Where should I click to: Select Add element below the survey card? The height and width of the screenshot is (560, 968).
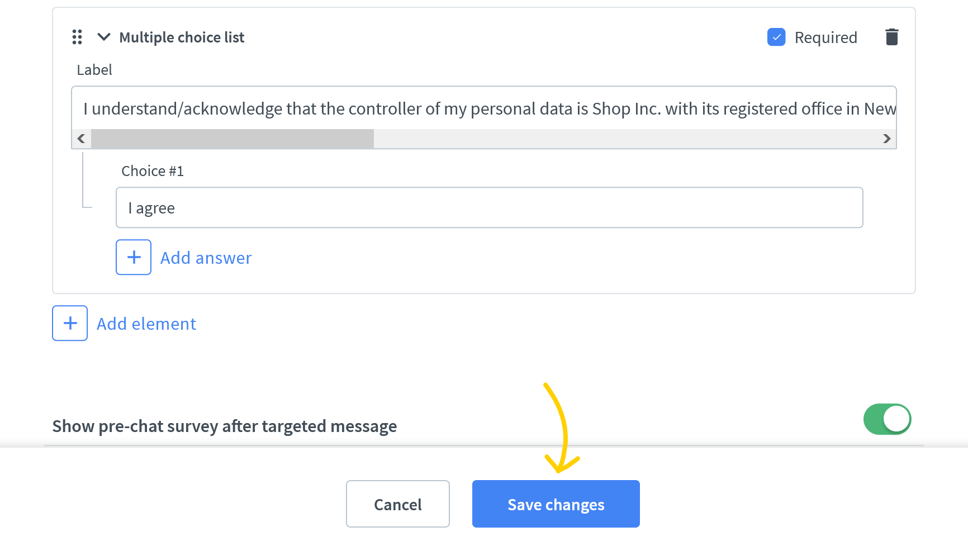146,323
